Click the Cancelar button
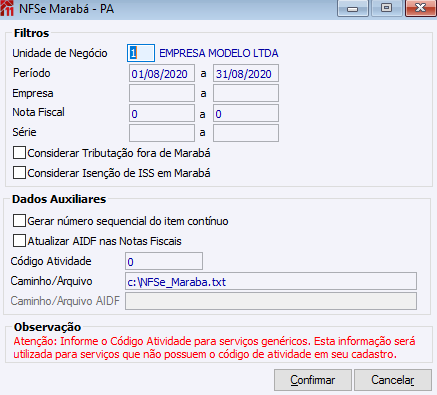Viewport: 437px width, 395px height. point(393,380)
